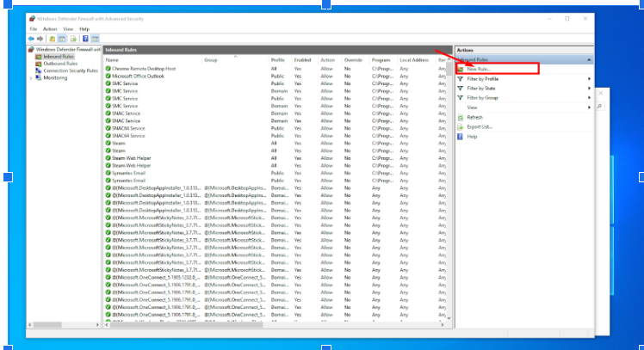Click the Filter by Profile funnel icon
Image resolution: width=644 pixels, height=350 pixels.
coord(461,78)
